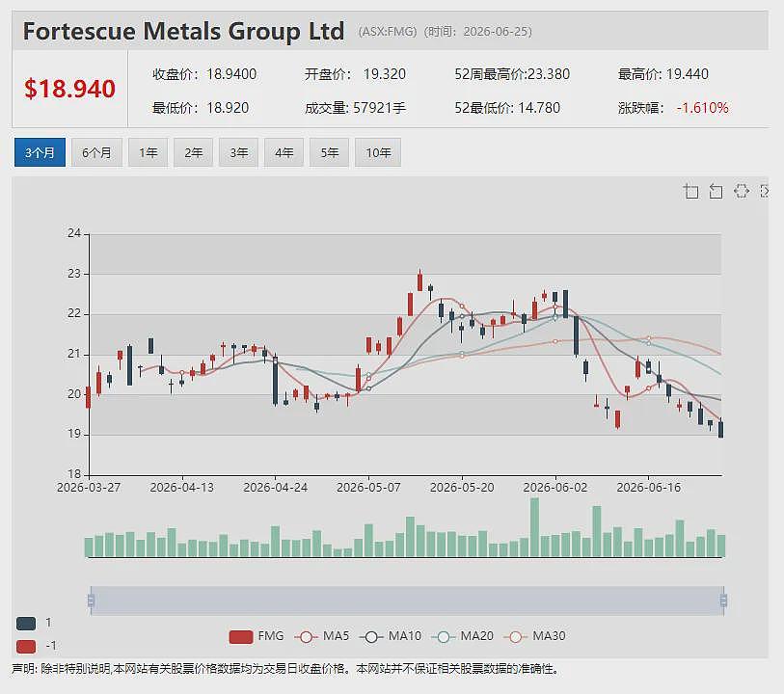The image size is (784, 694).
Task: Click the 最高价: 19.440 value
Action: point(663,74)
